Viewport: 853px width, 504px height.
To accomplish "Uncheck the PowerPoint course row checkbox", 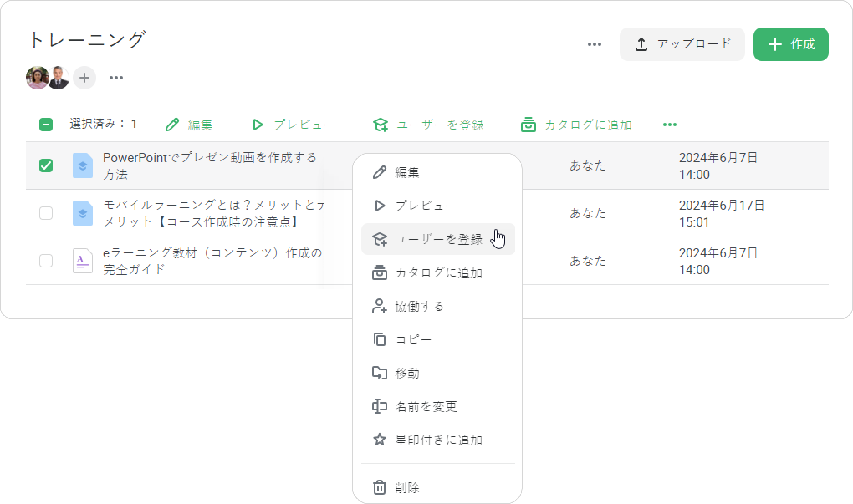I will click(x=46, y=165).
